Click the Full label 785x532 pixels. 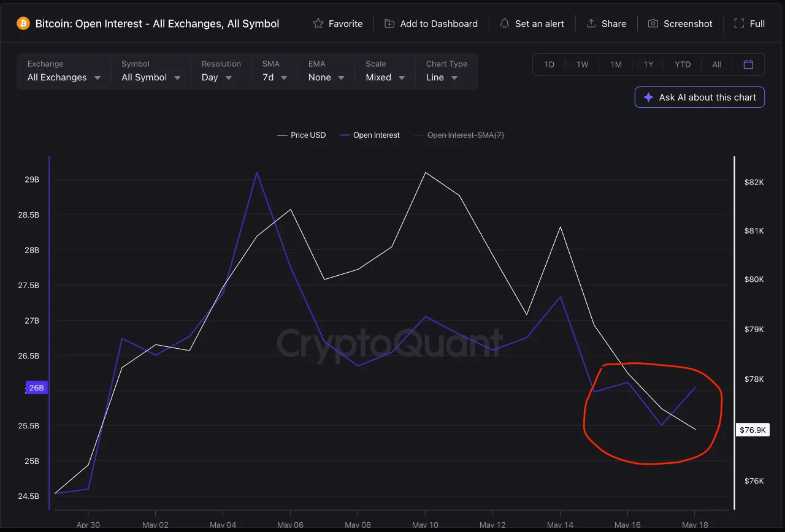(757, 23)
